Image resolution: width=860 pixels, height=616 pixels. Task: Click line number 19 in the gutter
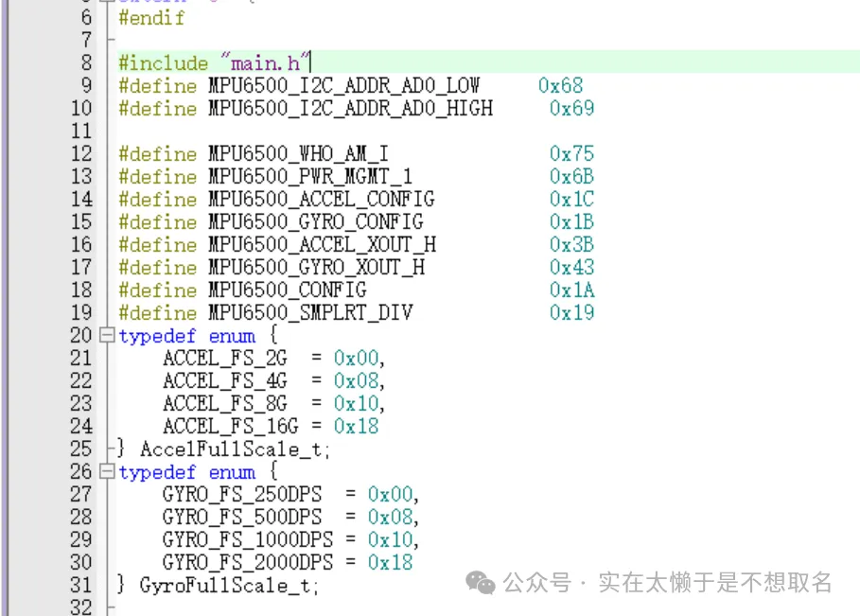[x=82, y=313]
